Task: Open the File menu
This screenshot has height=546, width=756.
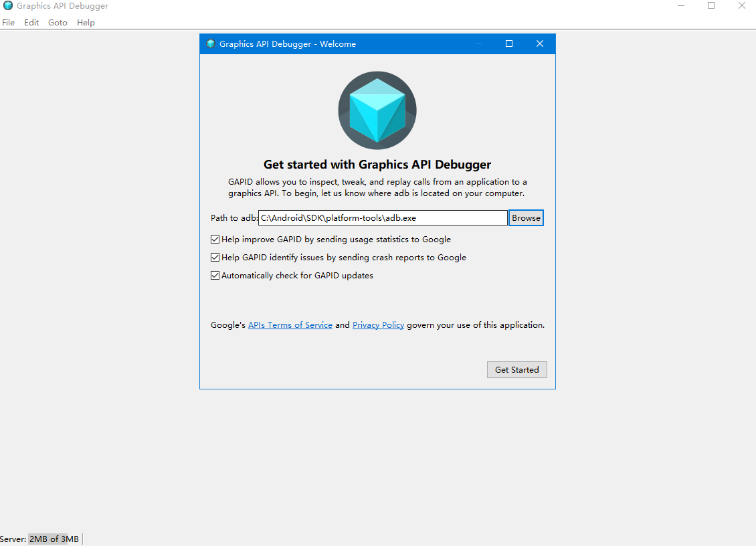Action: pos(8,23)
